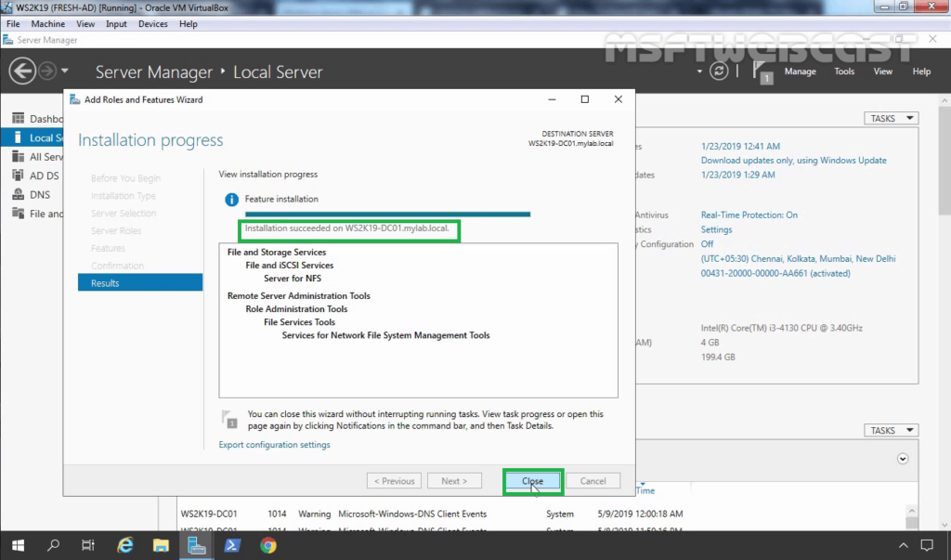This screenshot has height=560, width=951.
Task: Click Server Manager taskbar icon
Action: click(197, 545)
